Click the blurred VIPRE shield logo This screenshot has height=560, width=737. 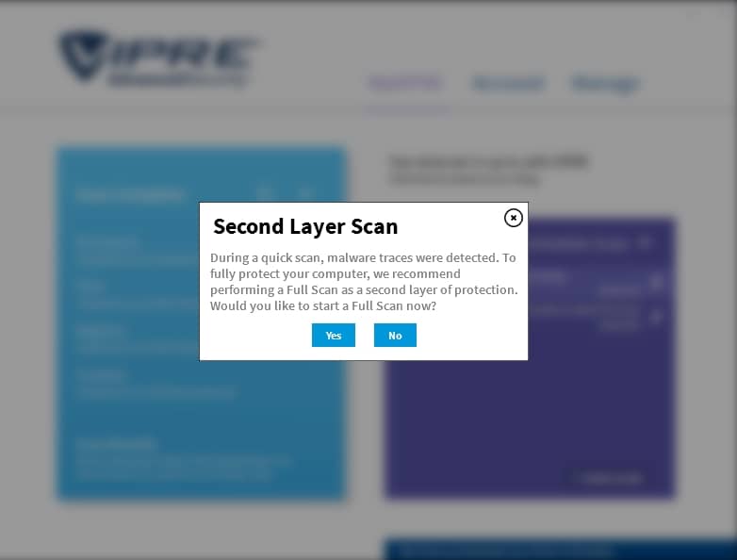81,55
